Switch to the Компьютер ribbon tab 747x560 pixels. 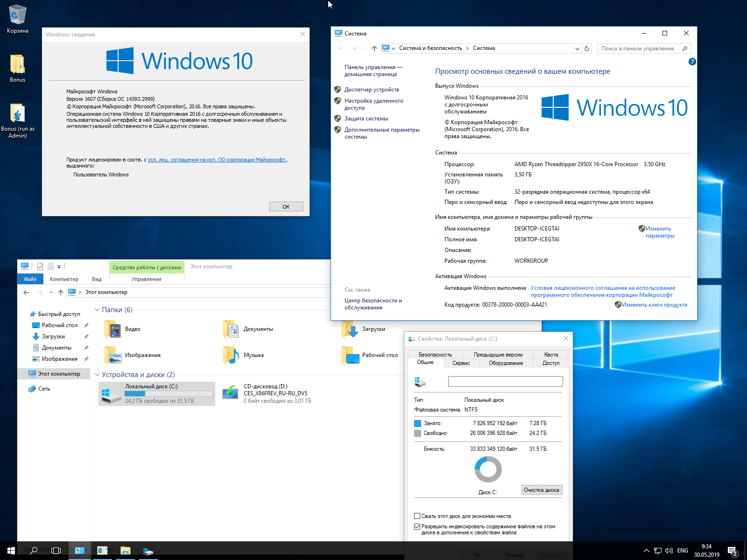64,279
